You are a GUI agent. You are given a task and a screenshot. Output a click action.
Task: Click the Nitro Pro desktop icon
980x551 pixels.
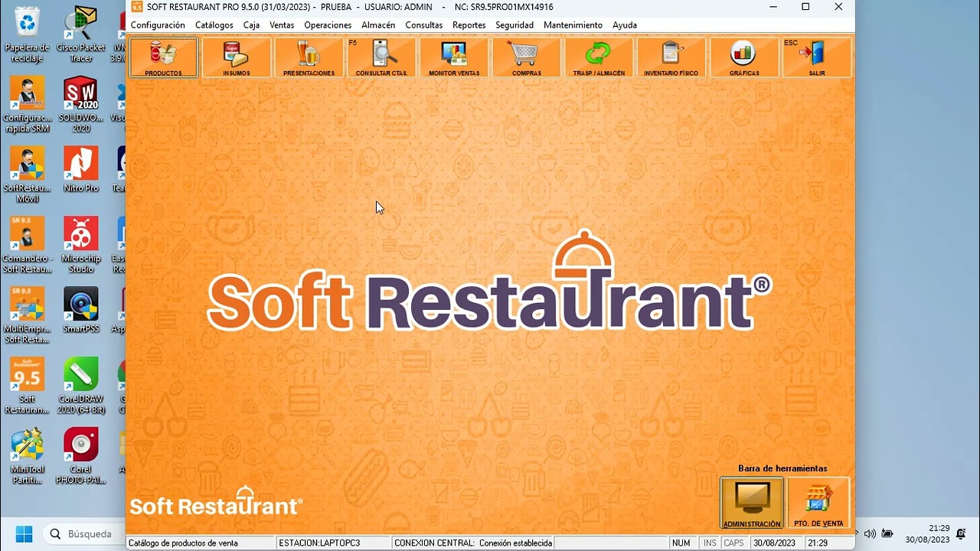click(81, 170)
